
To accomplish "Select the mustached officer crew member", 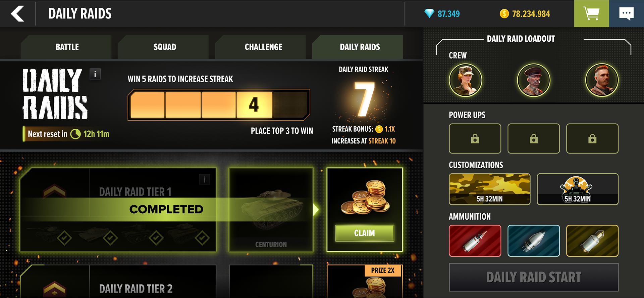I will 534,80.
